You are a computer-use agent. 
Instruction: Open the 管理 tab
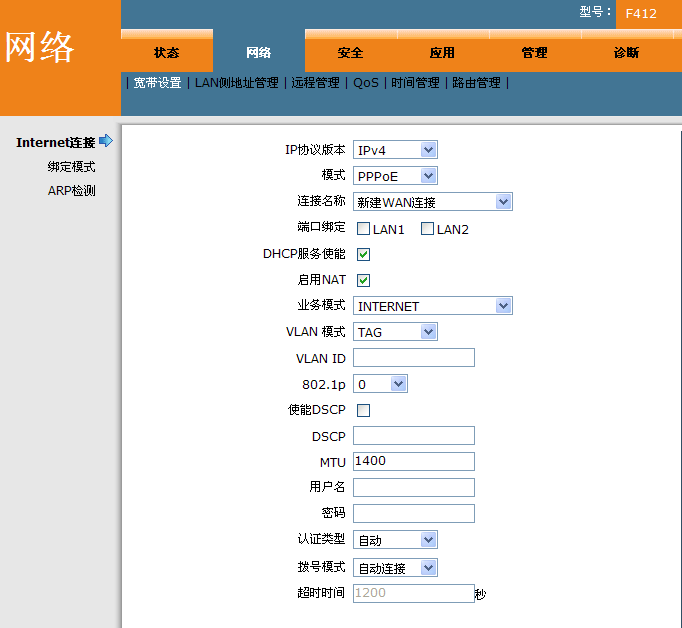[535, 53]
